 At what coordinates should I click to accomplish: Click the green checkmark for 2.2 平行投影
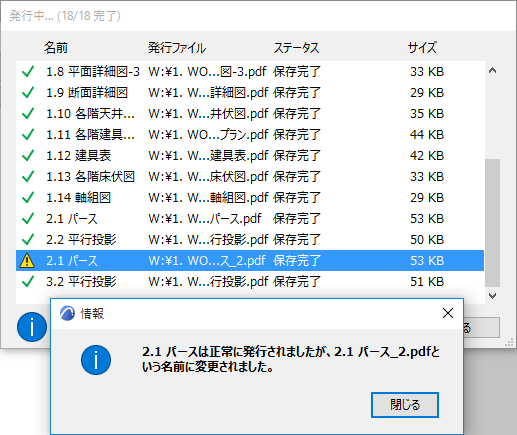tap(28, 239)
